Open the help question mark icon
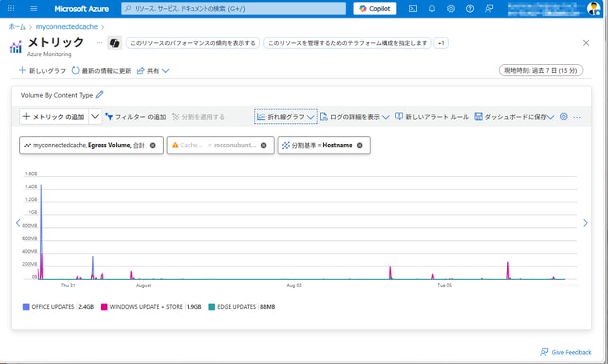Image resolution: width=608 pixels, height=364 pixels. click(x=470, y=9)
